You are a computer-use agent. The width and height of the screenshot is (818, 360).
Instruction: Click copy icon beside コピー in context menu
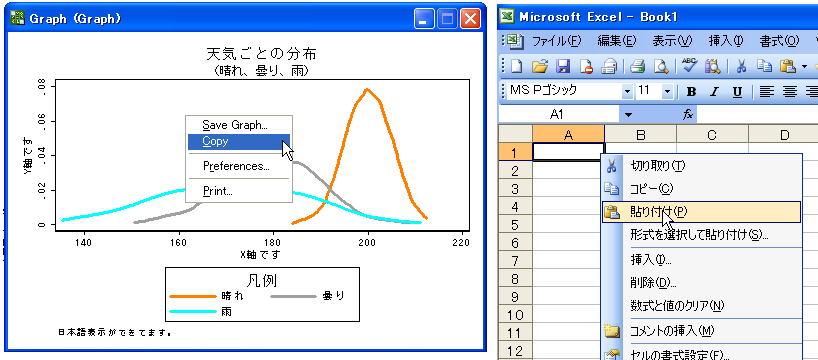click(611, 189)
